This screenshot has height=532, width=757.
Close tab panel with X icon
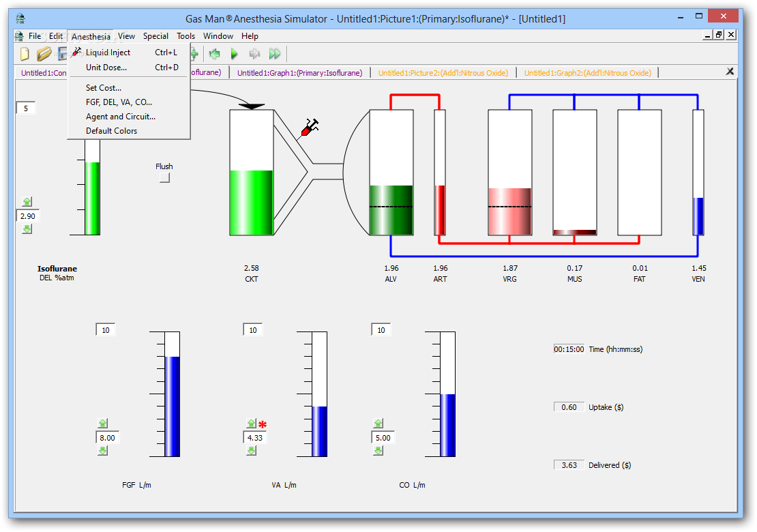point(730,72)
